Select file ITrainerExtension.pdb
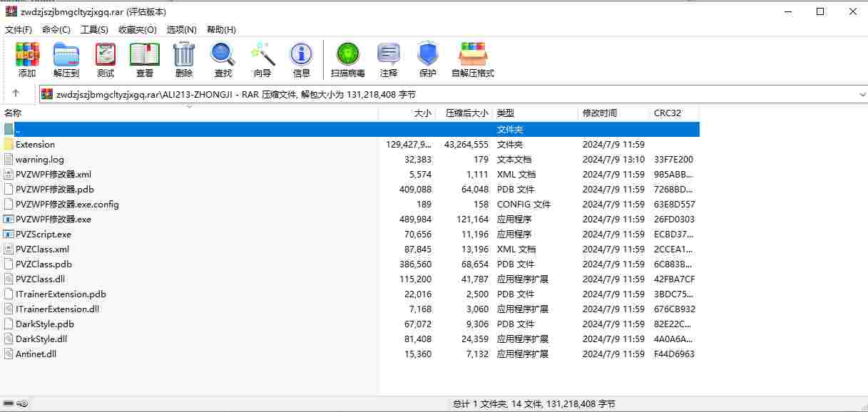 click(61, 294)
